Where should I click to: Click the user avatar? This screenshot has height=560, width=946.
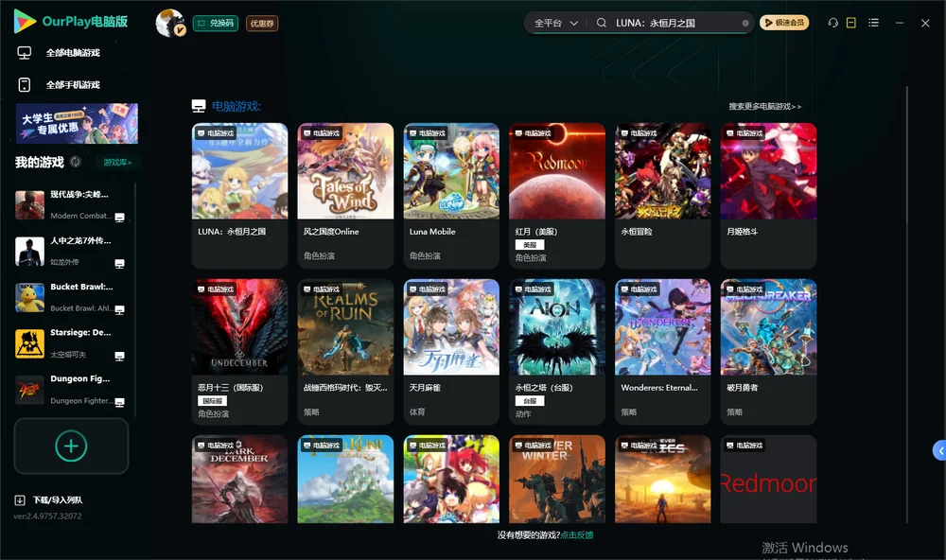point(170,23)
